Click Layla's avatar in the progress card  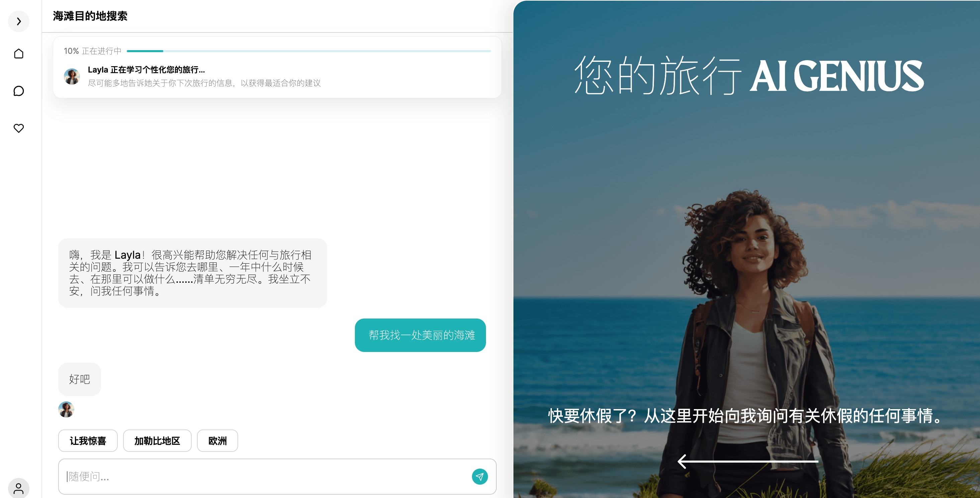[72, 77]
